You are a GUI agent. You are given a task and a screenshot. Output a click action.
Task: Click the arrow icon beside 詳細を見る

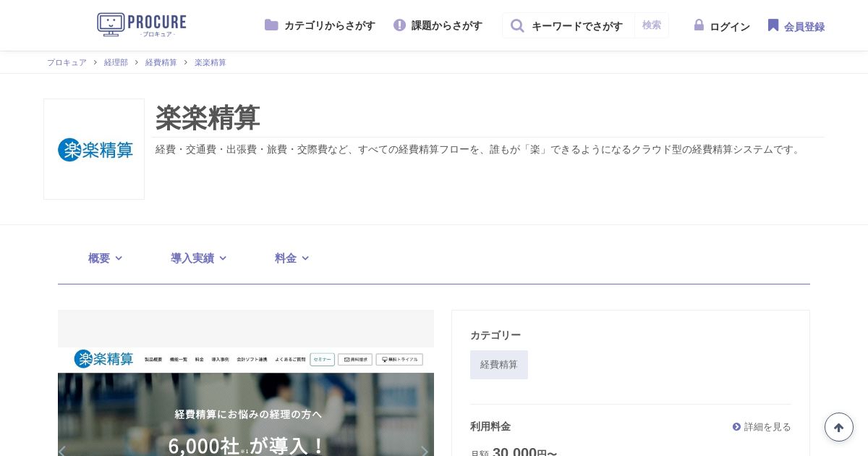pos(736,427)
